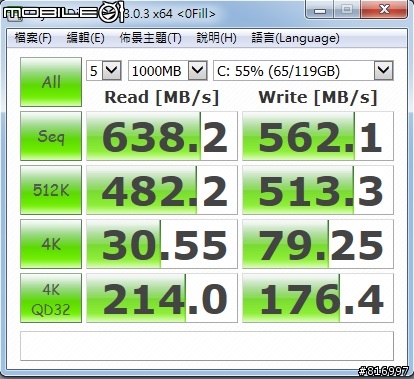Run all benchmarks with All button
Image resolution: width=414 pixels, height=379 pixels.
[51, 82]
